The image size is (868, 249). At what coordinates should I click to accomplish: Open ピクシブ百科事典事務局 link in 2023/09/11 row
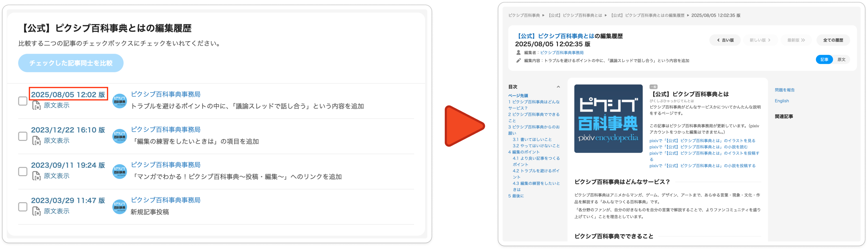165,165
